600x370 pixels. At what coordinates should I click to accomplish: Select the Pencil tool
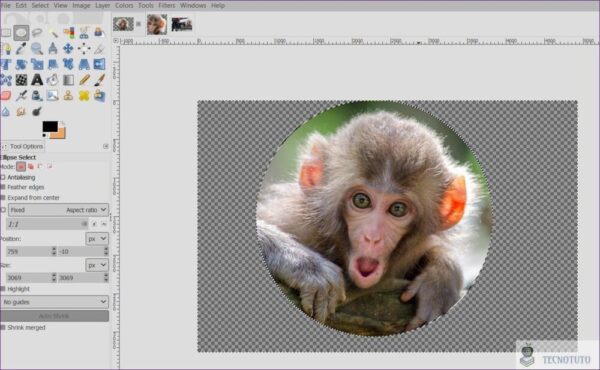pos(84,80)
